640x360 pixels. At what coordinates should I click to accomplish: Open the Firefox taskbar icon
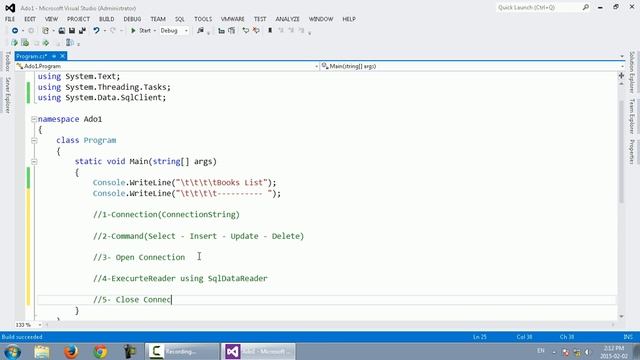point(71,351)
